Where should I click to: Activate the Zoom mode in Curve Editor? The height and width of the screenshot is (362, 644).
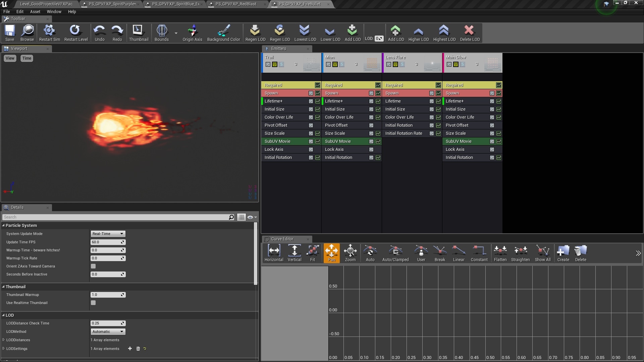(x=350, y=253)
